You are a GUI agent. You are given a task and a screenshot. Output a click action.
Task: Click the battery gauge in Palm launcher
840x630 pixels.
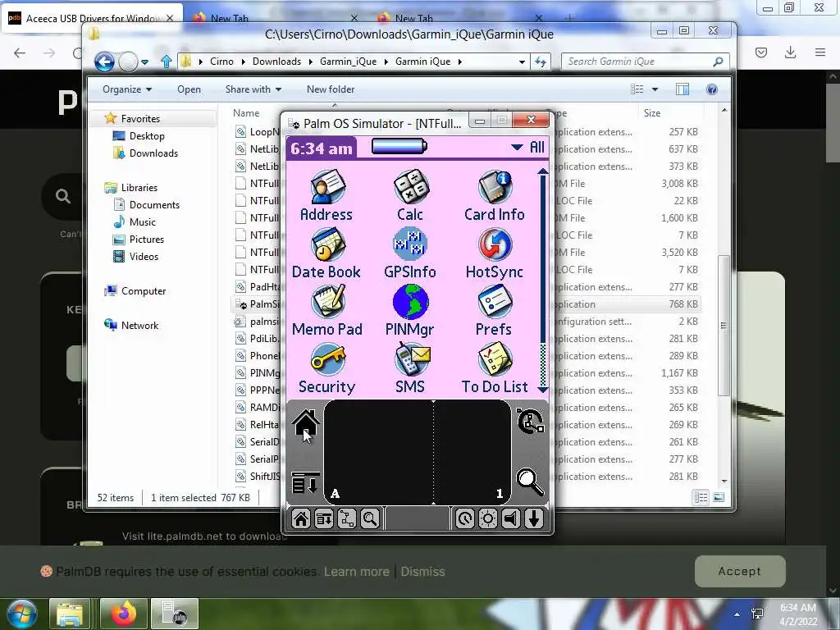pos(399,146)
